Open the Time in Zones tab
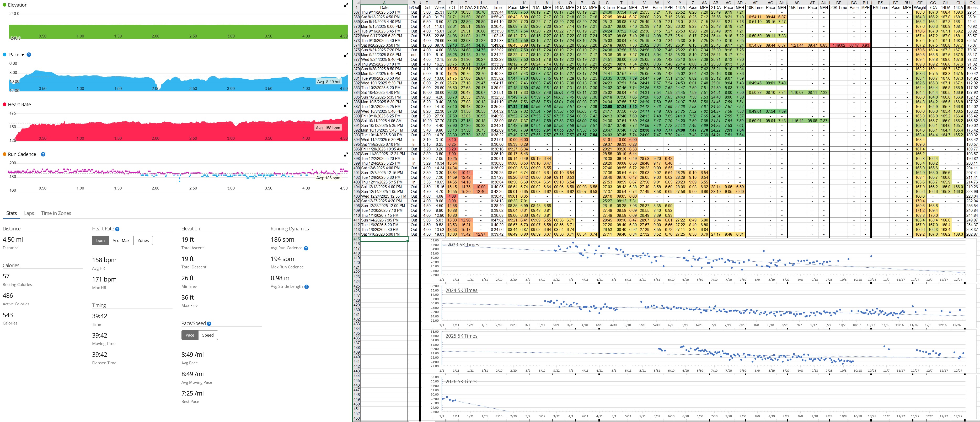The height and width of the screenshot is (422, 980). click(56, 213)
